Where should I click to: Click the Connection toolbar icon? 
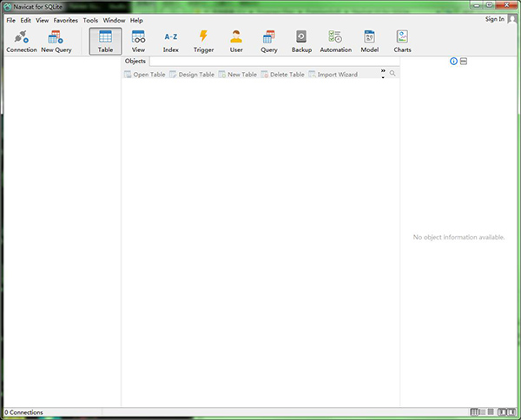(22, 42)
